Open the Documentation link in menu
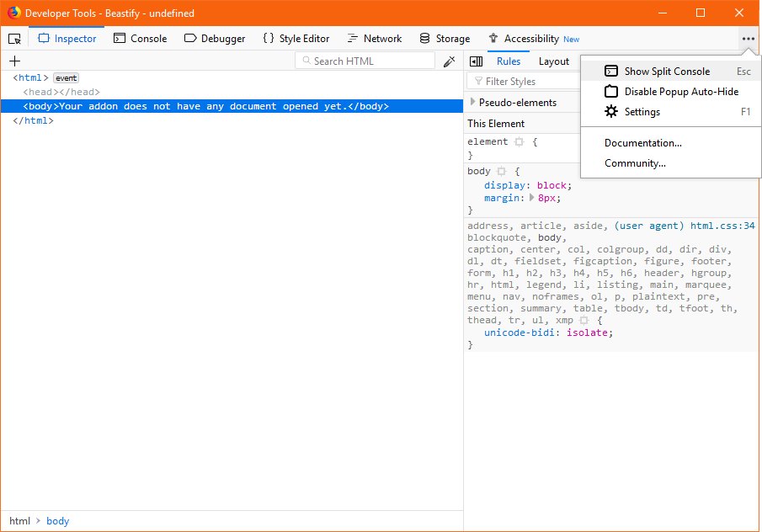 (643, 143)
